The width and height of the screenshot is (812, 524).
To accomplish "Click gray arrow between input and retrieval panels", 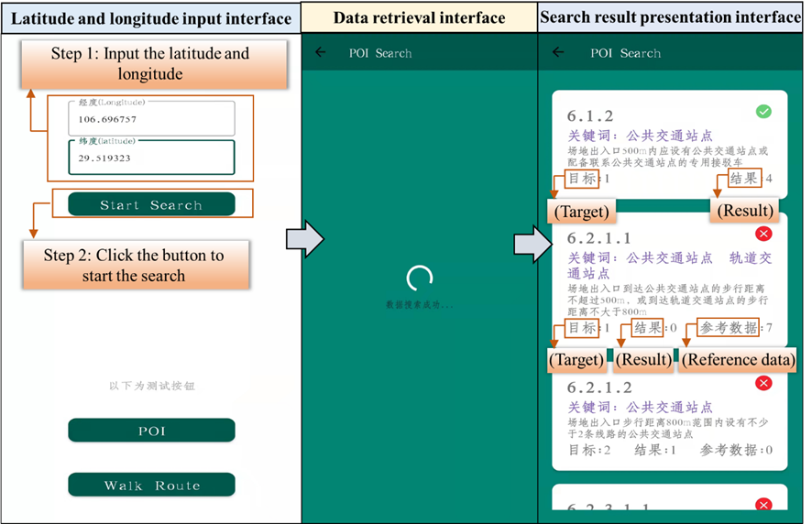I will click(304, 239).
